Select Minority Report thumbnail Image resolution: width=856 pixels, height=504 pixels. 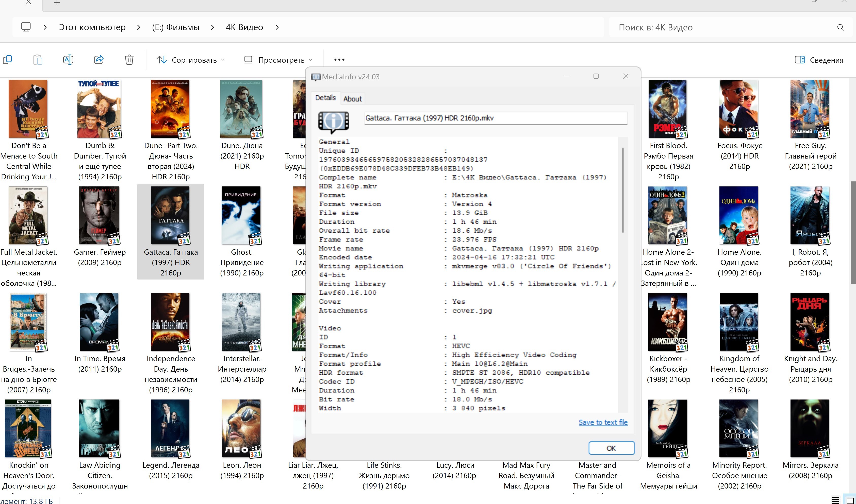click(x=739, y=429)
